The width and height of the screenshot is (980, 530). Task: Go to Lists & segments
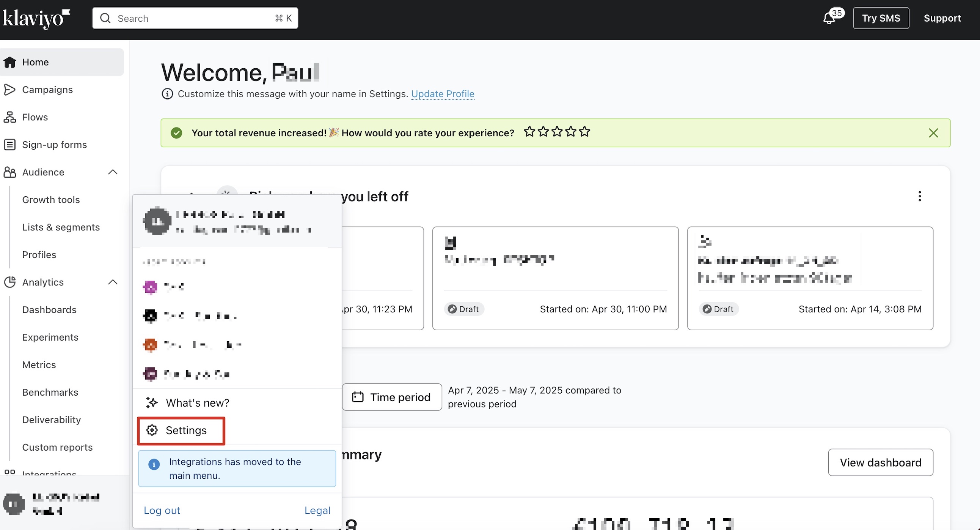coord(61,227)
